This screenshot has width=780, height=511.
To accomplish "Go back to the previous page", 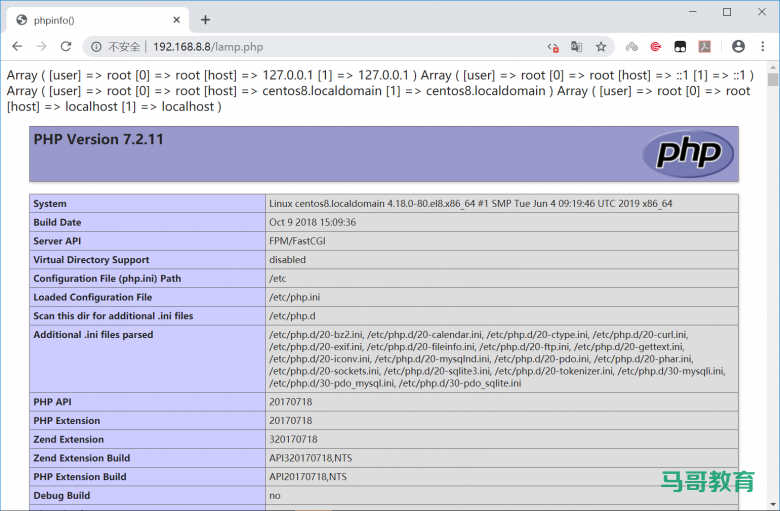I will click(17, 46).
